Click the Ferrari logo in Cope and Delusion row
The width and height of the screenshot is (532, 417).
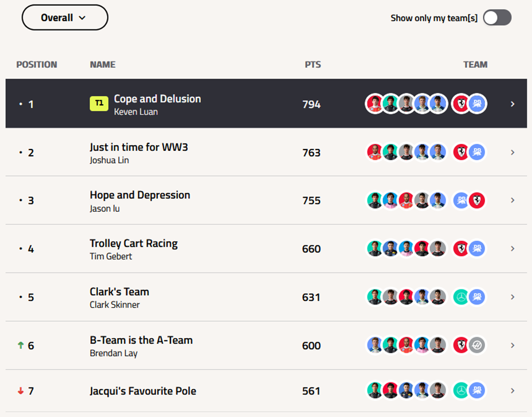tap(461, 104)
